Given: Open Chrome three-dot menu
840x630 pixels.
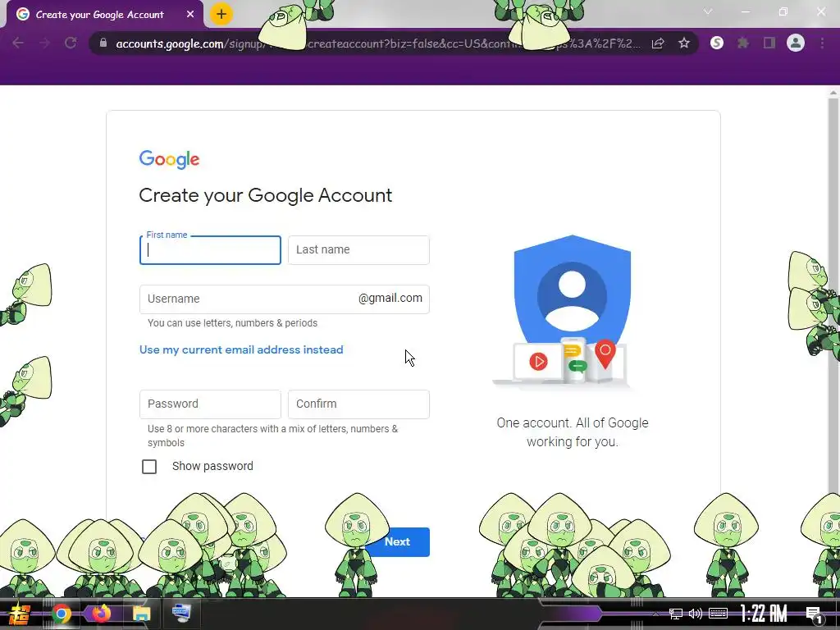Looking at the screenshot, I should click(x=822, y=43).
